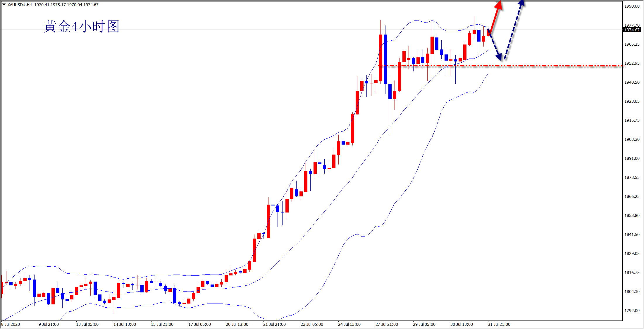Click the 1903.30 price axis label
The width and height of the screenshot is (644, 329).
pyautogui.click(x=632, y=139)
